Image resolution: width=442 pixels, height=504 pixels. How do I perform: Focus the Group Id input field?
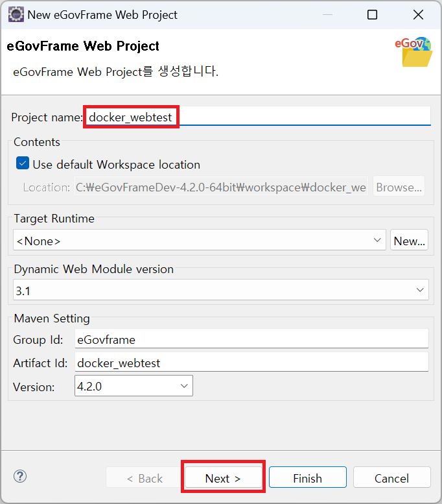point(251,339)
